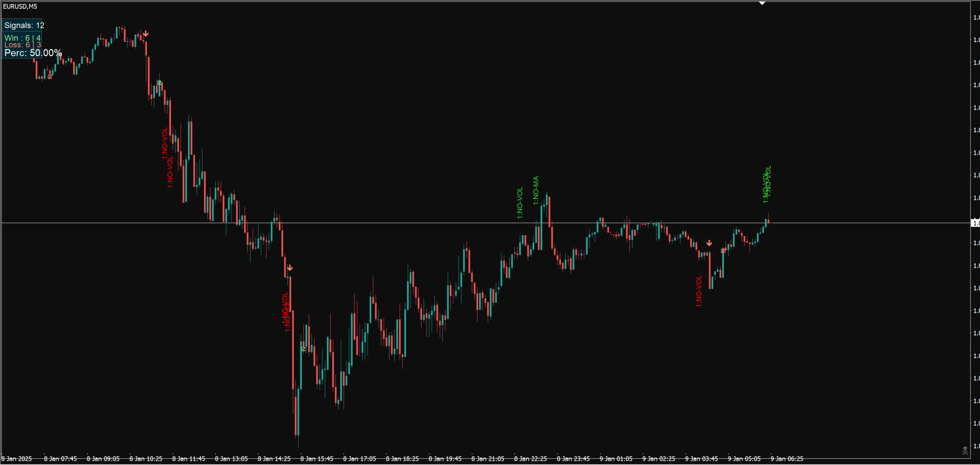Click the Win : 6 | 4 counter
Image resolution: width=980 pixels, height=465 pixels.
22,38
